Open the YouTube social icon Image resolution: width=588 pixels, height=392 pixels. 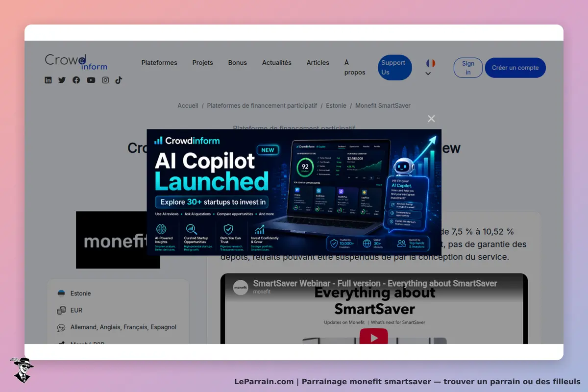(91, 80)
